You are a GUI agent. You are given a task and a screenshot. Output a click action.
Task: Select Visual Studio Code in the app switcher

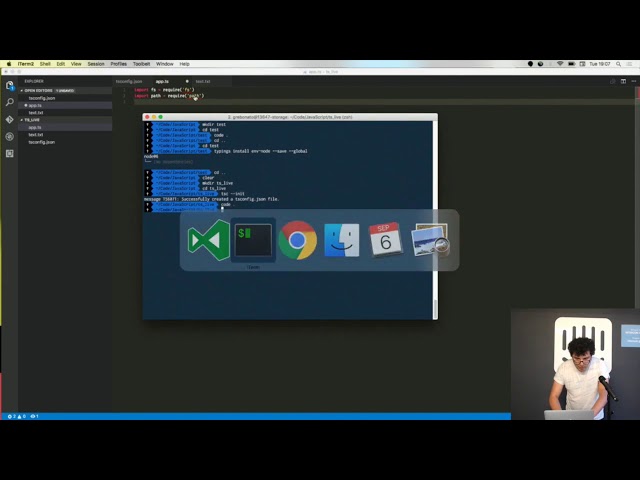coord(209,240)
